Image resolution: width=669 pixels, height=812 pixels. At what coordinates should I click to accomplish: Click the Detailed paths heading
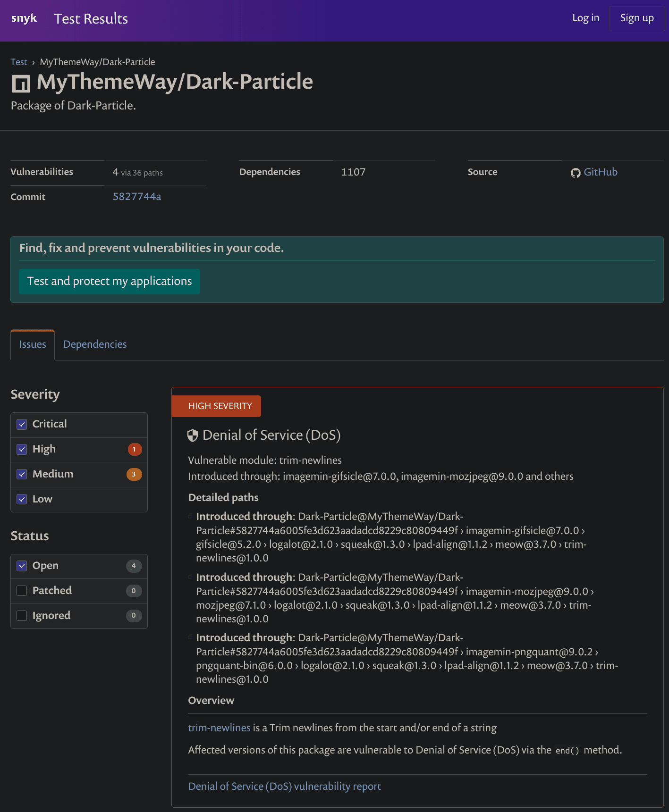point(223,498)
